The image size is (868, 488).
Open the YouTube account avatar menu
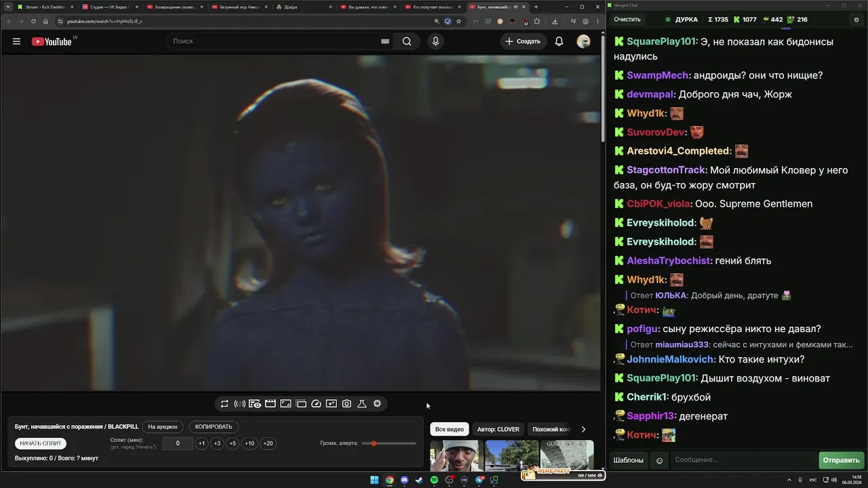583,41
